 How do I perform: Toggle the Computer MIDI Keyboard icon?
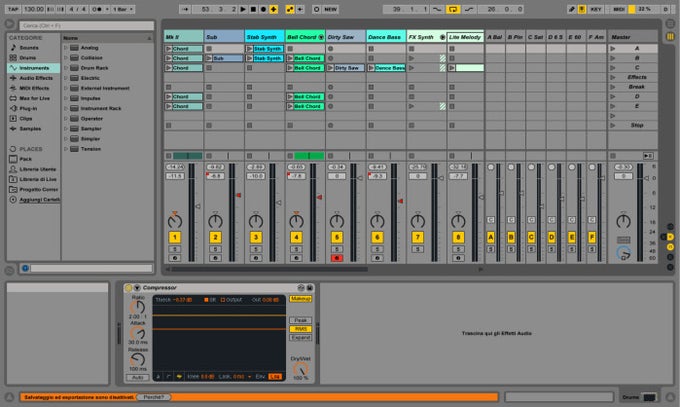pos(582,9)
